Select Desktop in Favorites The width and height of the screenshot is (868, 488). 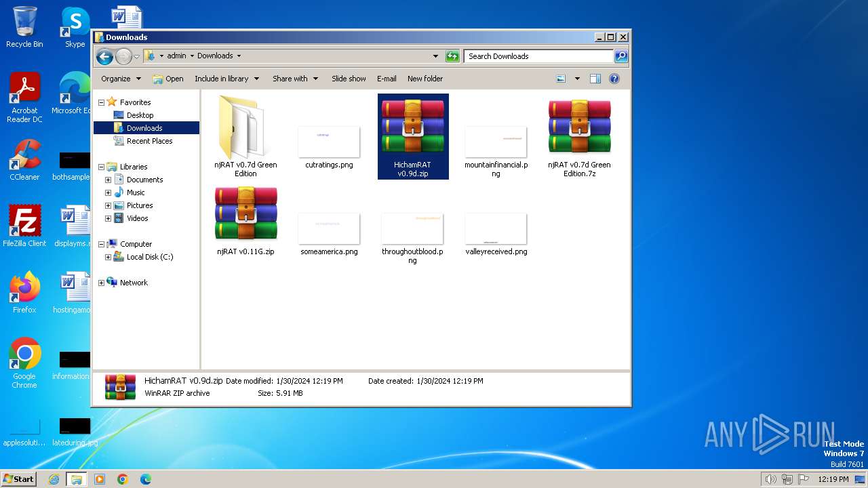point(140,115)
